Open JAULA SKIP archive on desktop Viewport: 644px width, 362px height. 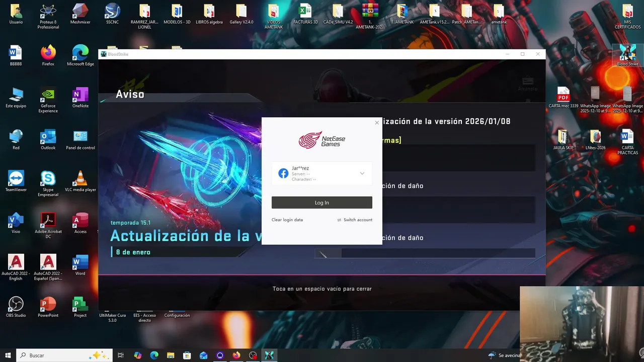point(563,139)
